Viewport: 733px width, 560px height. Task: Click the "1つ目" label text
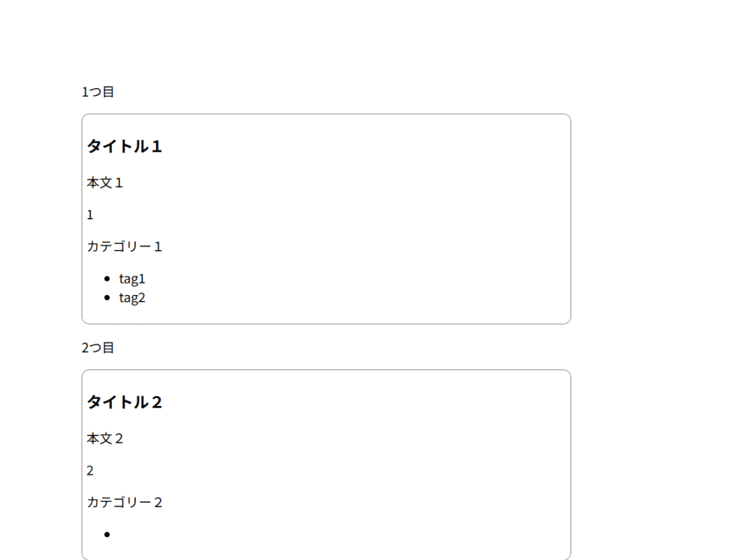click(x=97, y=92)
